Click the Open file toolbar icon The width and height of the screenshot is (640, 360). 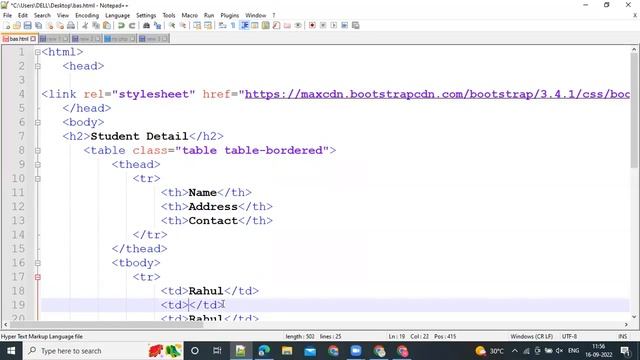tap(17, 25)
